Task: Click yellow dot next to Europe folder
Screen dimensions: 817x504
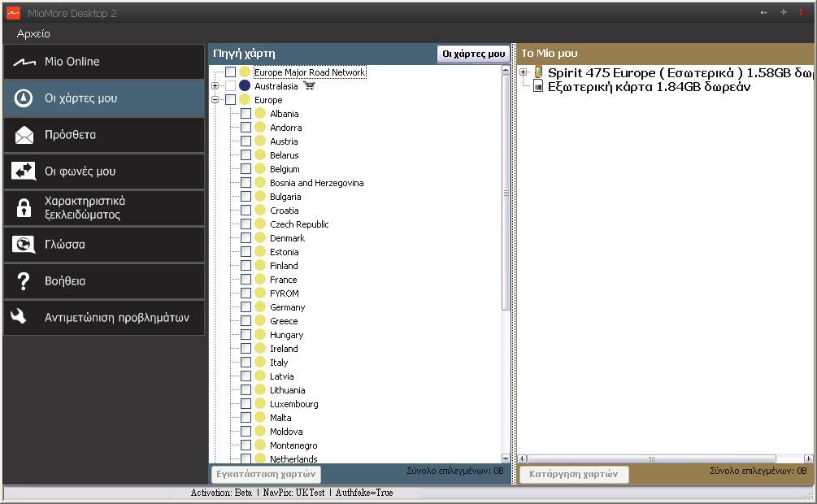Action: pos(245,99)
